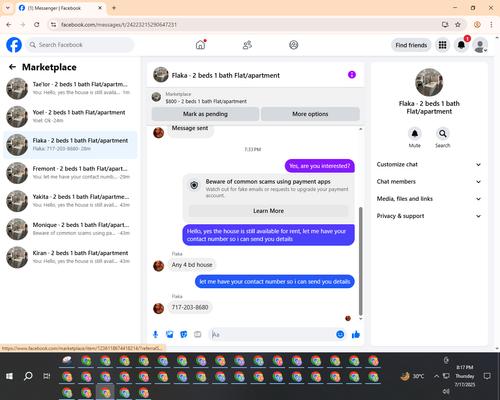Click the Learn More button
500x400 pixels.
click(268, 211)
